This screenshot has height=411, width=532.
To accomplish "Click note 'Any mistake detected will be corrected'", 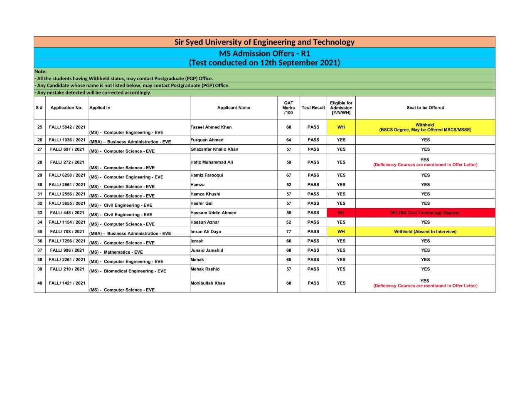I will (x=93, y=93).
